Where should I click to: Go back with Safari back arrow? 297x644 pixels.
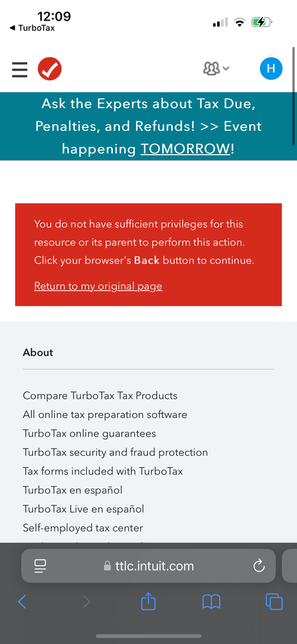22,602
